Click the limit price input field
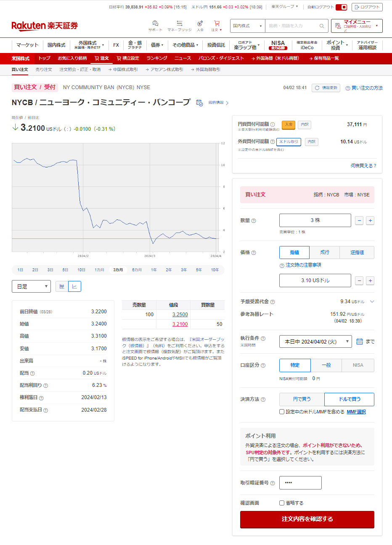 click(x=315, y=280)
